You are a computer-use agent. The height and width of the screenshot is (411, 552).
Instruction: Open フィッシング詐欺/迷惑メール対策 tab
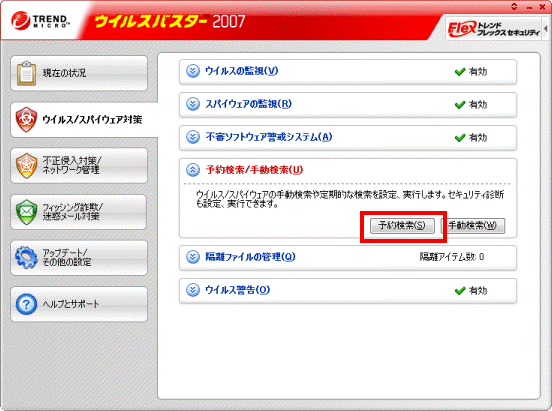point(79,212)
